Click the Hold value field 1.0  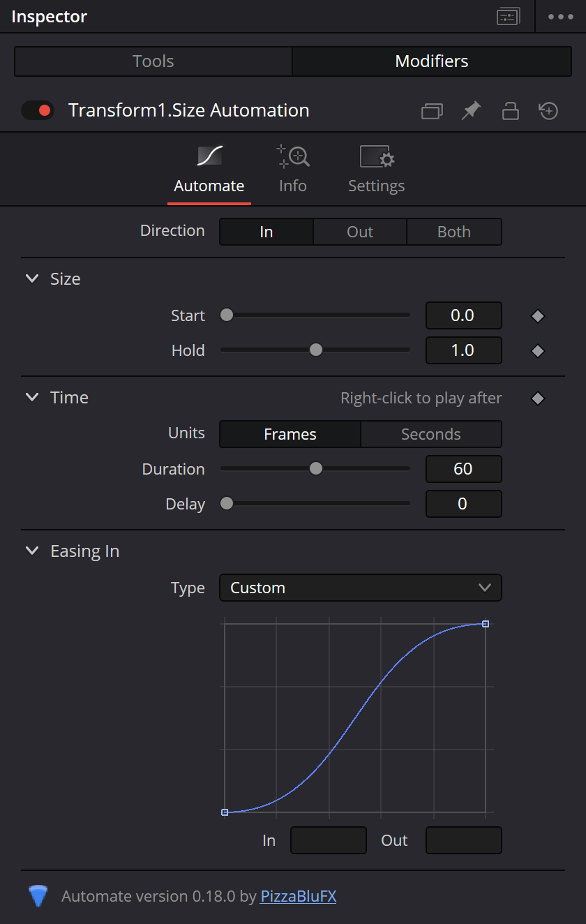click(464, 350)
